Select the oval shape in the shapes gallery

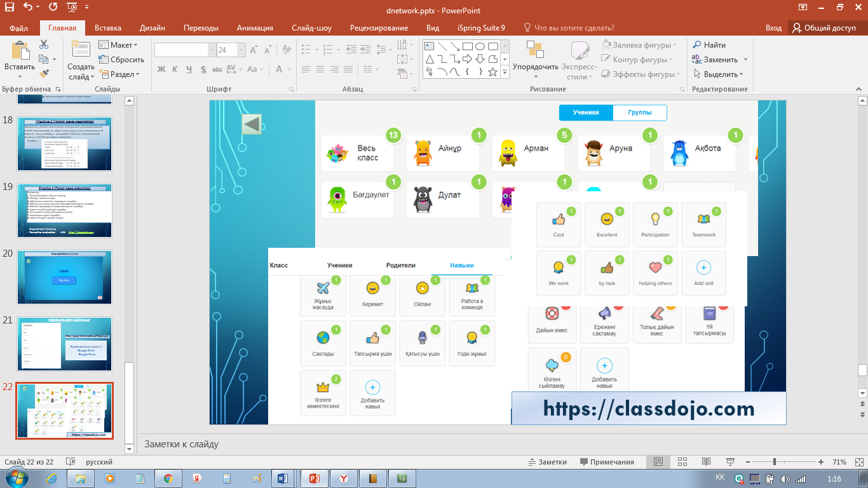(x=480, y=46)
